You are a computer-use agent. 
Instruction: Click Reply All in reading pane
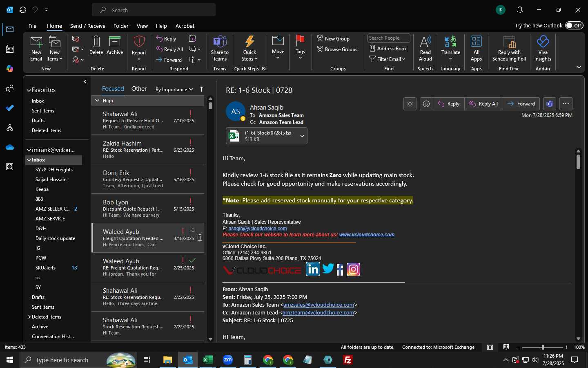[x=483, y=104]
